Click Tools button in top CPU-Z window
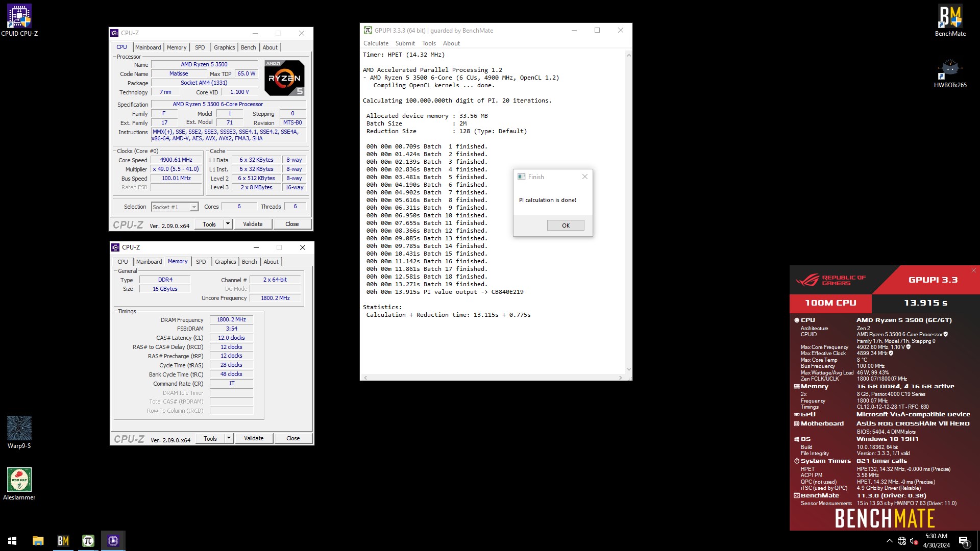The width and height of the screenshot is (980, 551). coord(209,224)
